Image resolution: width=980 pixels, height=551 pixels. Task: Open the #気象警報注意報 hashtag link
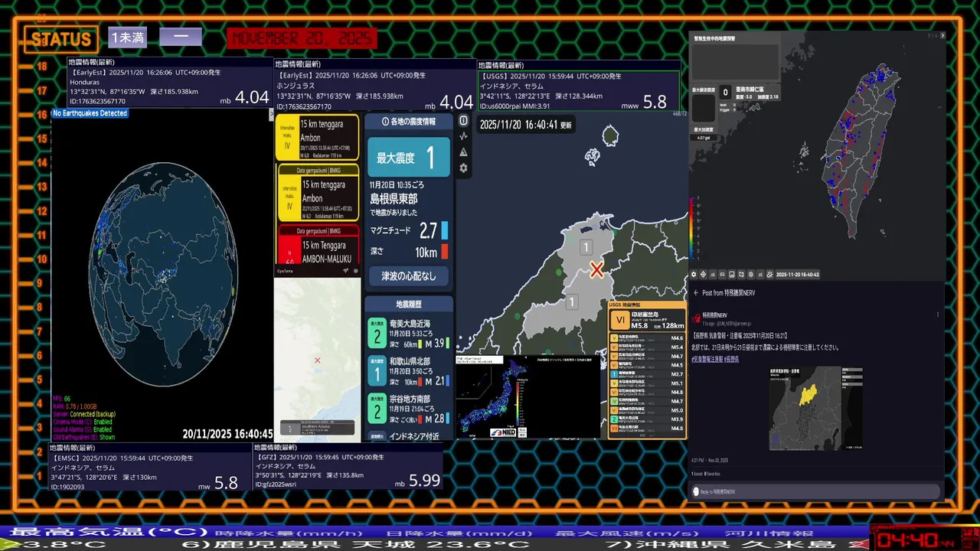click(708, 359)
